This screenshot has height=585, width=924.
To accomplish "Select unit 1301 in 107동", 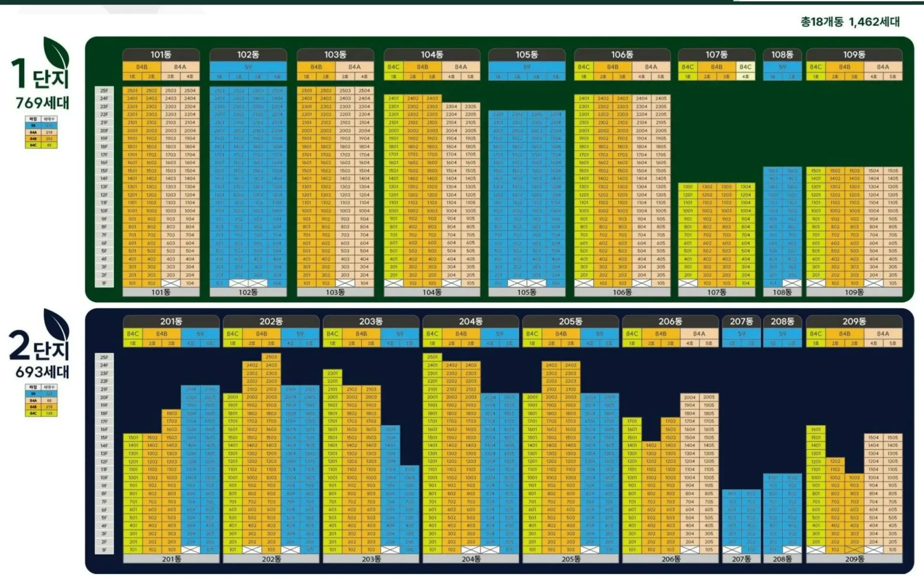I will pyautogui.click(x=688, y=187).
